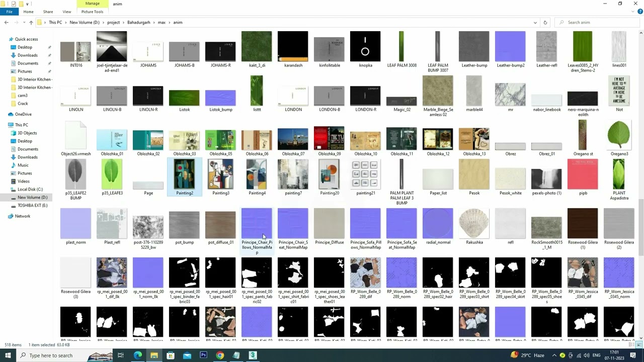Select the Principe_Diffuse texture
Screen dimensions: 644x362
point(330,226)
